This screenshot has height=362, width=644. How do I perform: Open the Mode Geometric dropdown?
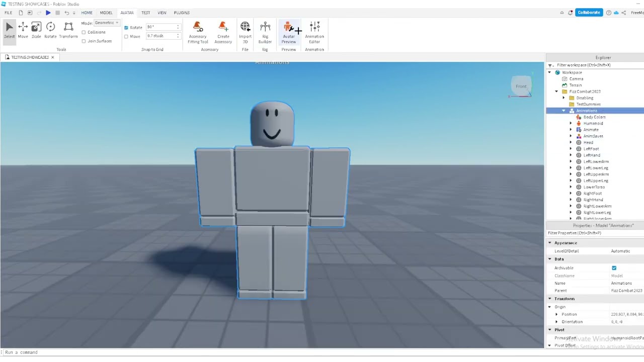(x=107, y=23)
